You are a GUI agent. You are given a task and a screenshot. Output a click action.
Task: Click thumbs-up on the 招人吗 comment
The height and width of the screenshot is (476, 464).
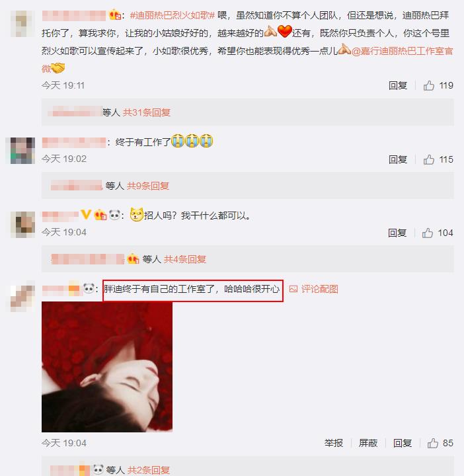[x=428, y=233]
